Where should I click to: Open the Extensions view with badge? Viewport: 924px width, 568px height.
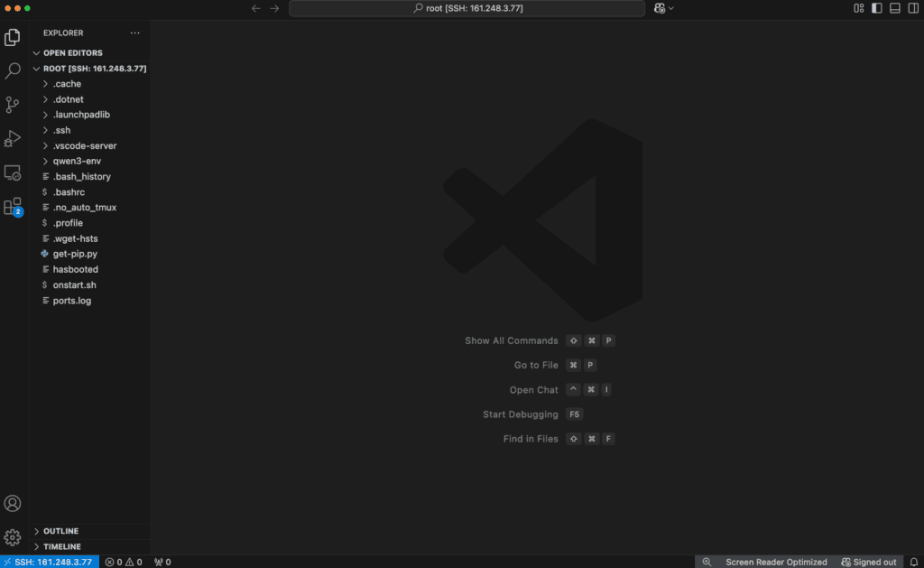click(13, 207)
